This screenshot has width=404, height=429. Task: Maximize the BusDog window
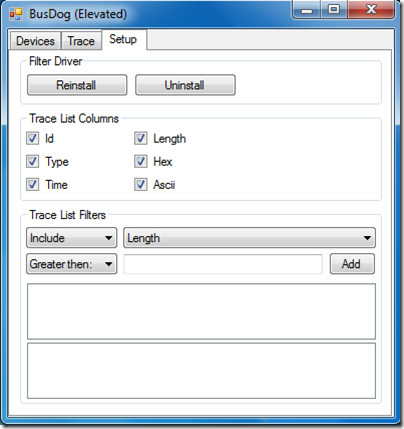coord(334,10)
